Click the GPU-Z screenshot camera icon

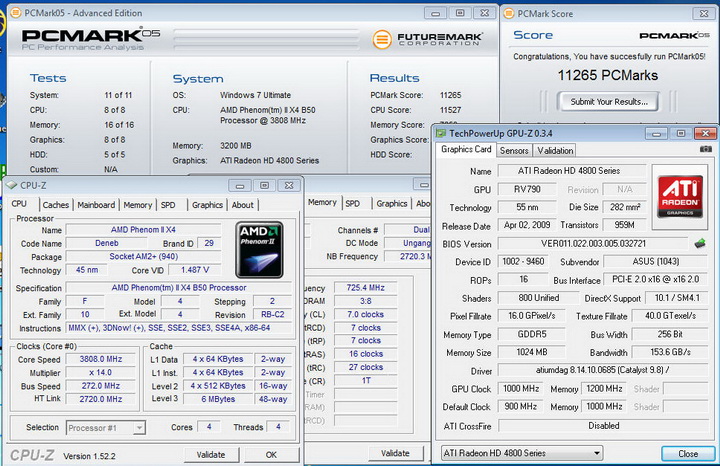point(706,149)
